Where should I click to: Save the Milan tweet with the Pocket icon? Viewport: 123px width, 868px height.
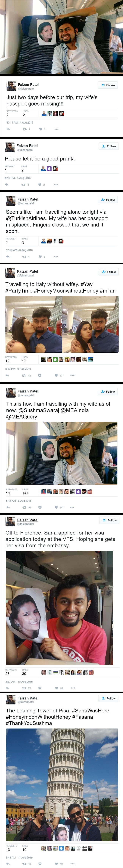click(40, 375)
